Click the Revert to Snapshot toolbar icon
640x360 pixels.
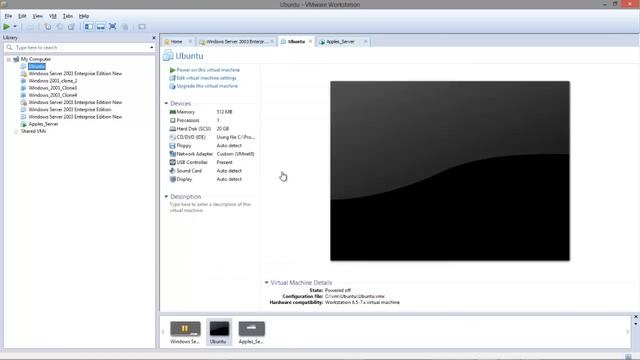[x=60, y=27]
